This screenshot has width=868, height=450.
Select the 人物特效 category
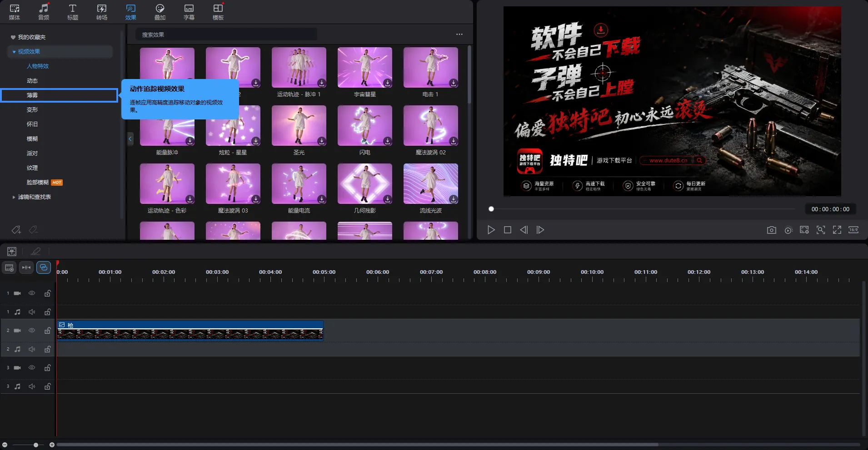38,66
